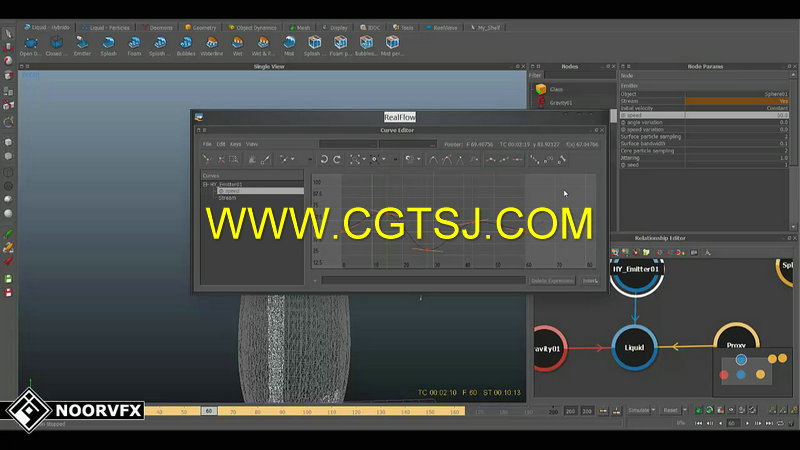Add an Emitter from the shelf

(82, 43)
